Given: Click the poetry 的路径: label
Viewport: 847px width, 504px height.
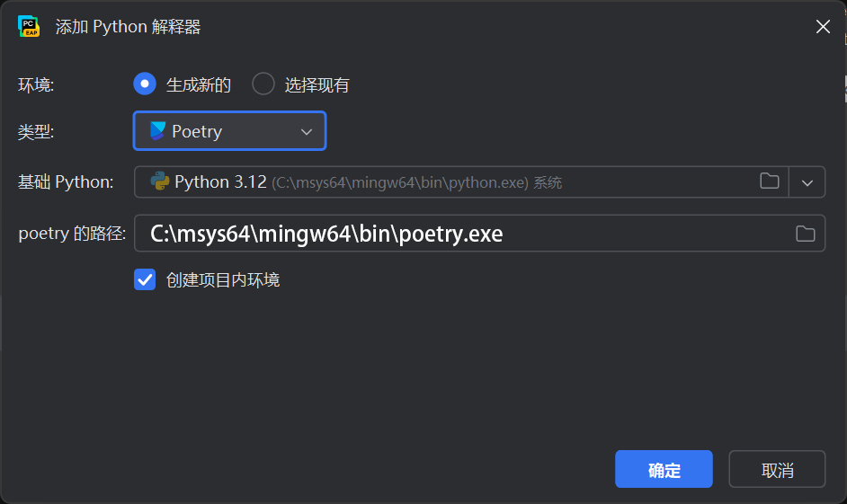Looking at the screenshot, I should (72, 234).
